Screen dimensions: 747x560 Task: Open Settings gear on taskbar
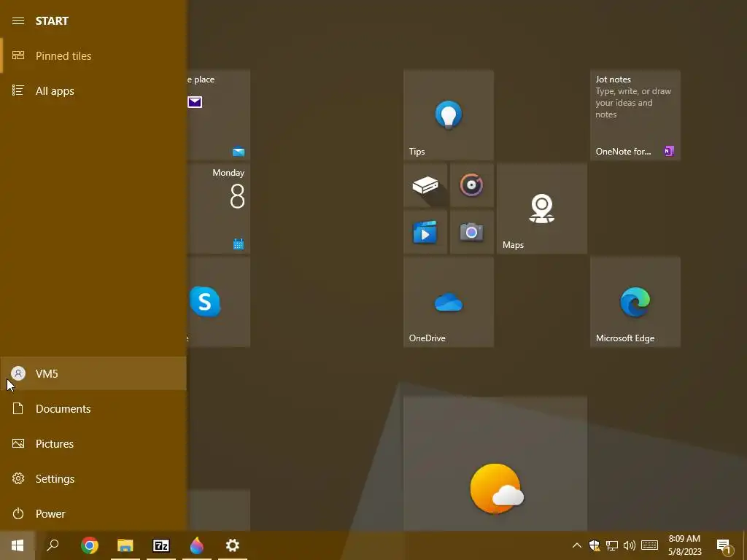coord(233,545)
